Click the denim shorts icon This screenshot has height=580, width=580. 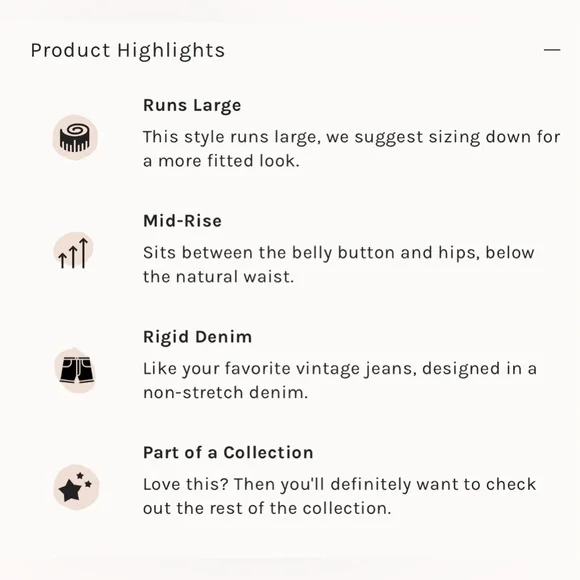[x=75, y=370]
